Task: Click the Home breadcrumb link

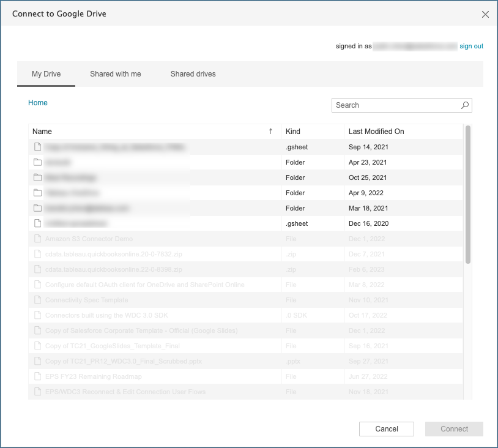Action: coord(38,103)
